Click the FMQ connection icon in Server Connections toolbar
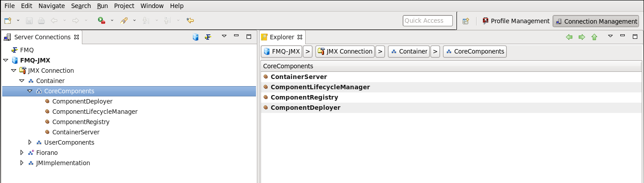The height and width of the screenshot is (183, 644). click(x=208, y=37)
